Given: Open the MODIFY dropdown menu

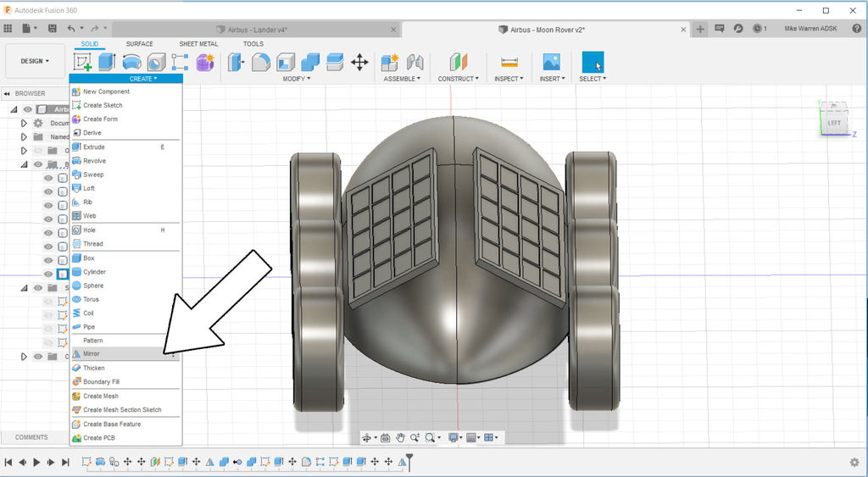Looking at the screenshot, I should [x=296, y=79].
